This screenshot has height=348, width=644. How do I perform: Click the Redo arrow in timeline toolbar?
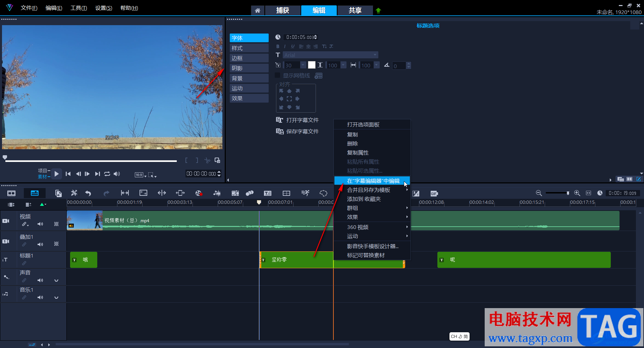point(106,193)
